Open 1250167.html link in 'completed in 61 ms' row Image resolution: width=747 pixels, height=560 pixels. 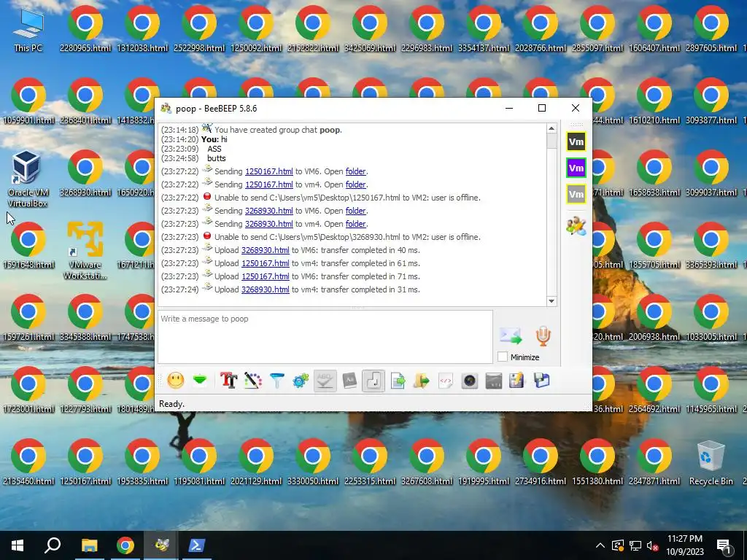266,263
